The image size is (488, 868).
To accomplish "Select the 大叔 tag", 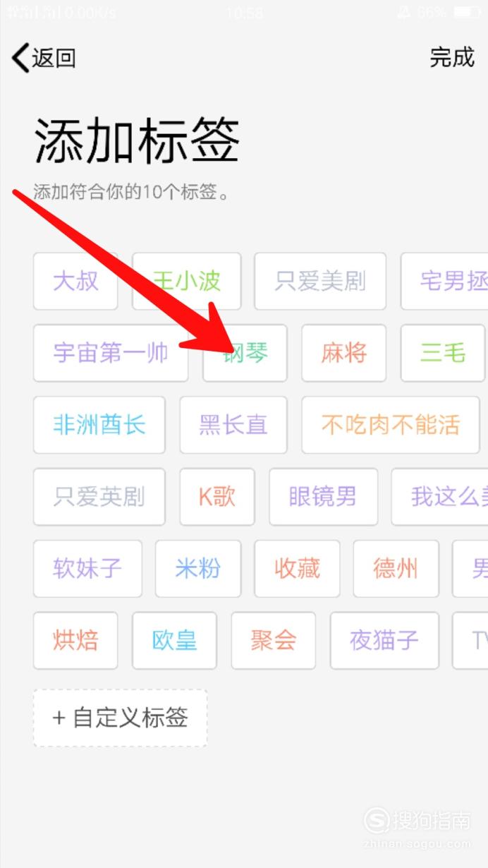I will [75, 281].
